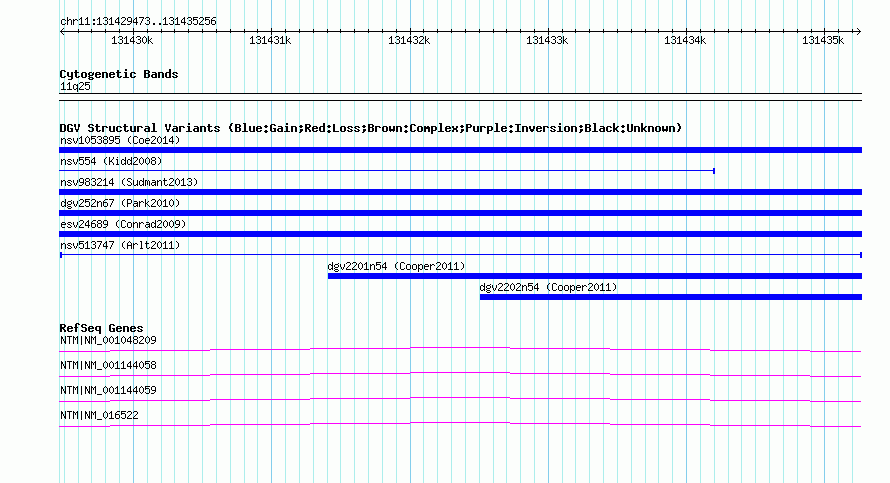Open the NTM|NM_001144059 gene label
Screen dimensions: 890x483
(108, 390)
